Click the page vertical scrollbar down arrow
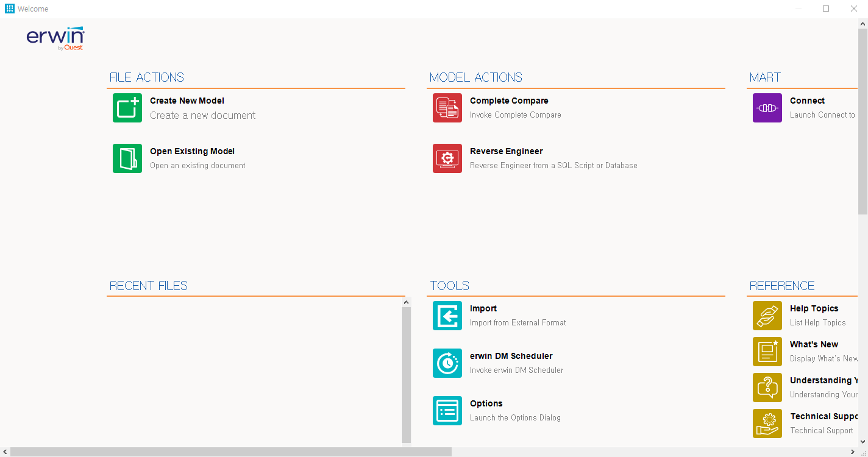The image size is (868, 457). pos(863,442)
